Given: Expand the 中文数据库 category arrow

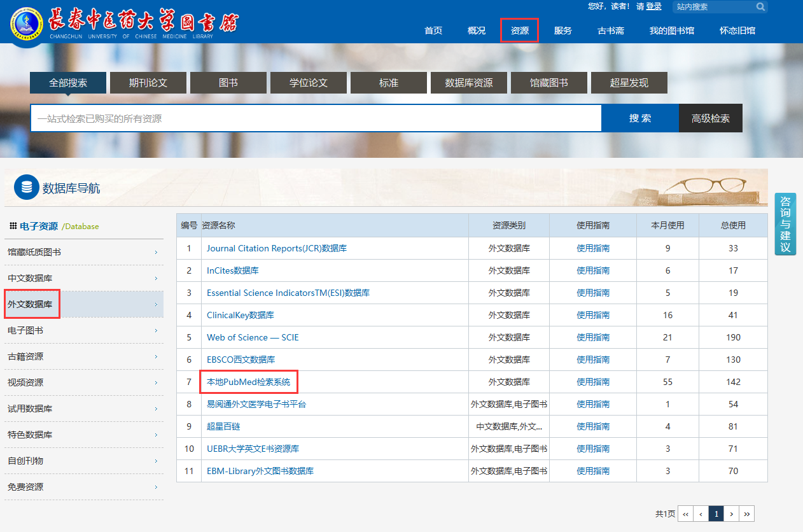Looking at the screenshot, I should [x=156, y=279].
